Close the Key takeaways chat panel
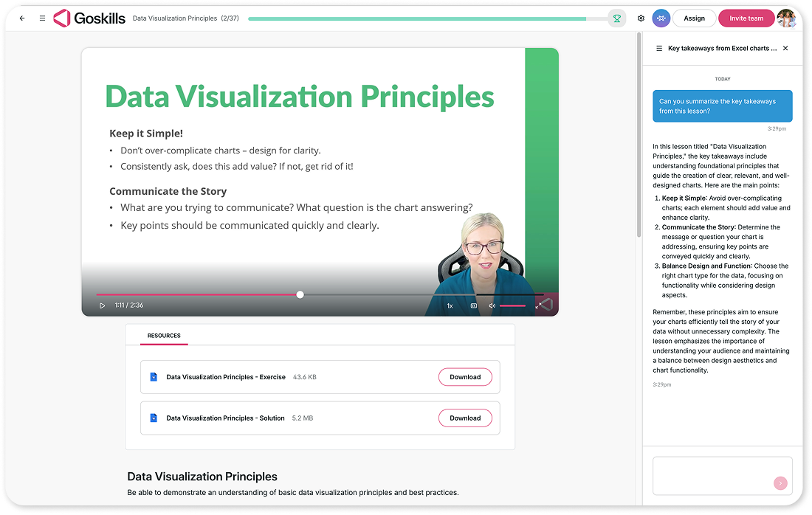Viewport: 812px width, 515px height. click(785, 48)
